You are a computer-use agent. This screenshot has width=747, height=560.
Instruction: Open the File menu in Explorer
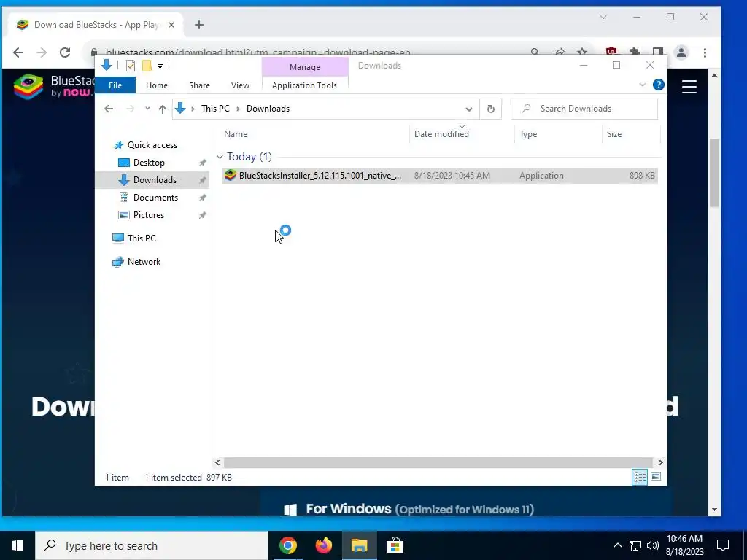(115, 85)
